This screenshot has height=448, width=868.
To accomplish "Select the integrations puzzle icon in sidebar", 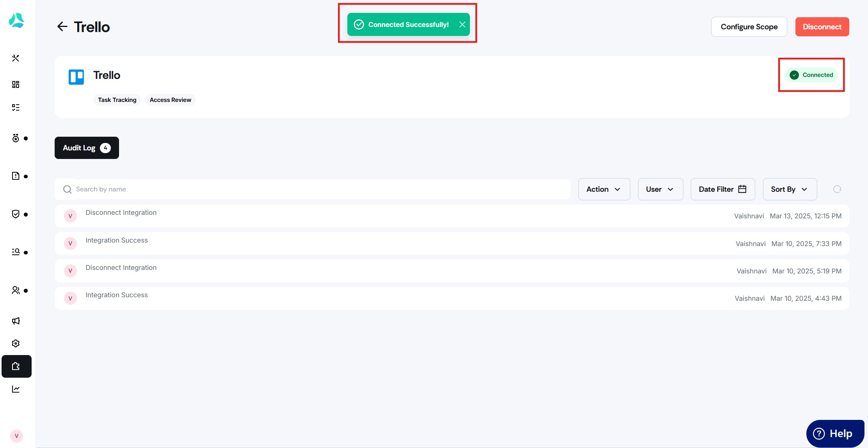I will click(16, 366).
